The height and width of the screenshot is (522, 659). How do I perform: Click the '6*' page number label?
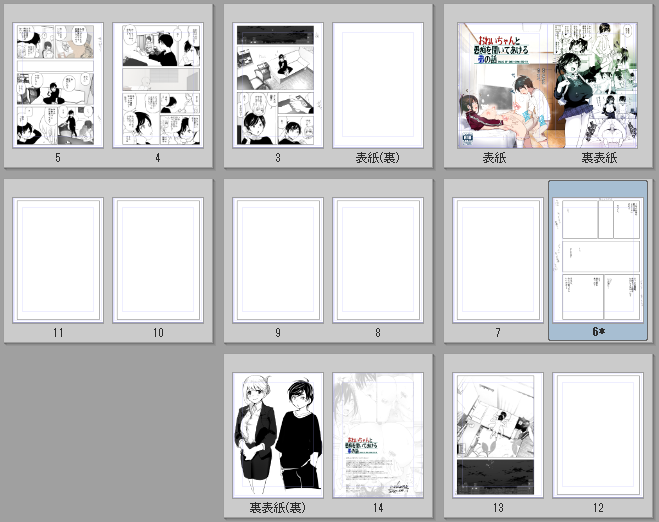[x=598, y=332]
